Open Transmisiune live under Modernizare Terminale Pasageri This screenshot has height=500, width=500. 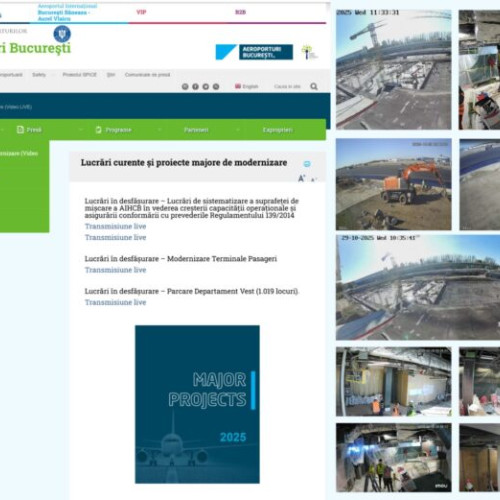(115, 270)
